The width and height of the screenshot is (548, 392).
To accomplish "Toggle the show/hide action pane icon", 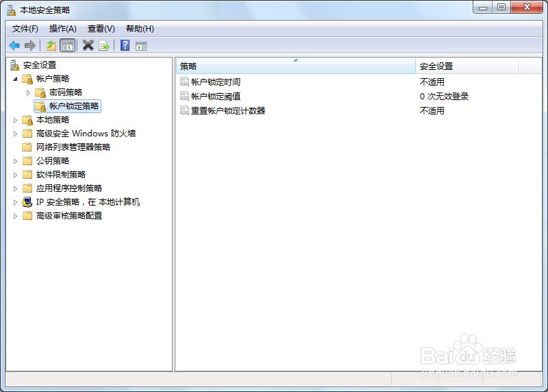I will 141,46.
